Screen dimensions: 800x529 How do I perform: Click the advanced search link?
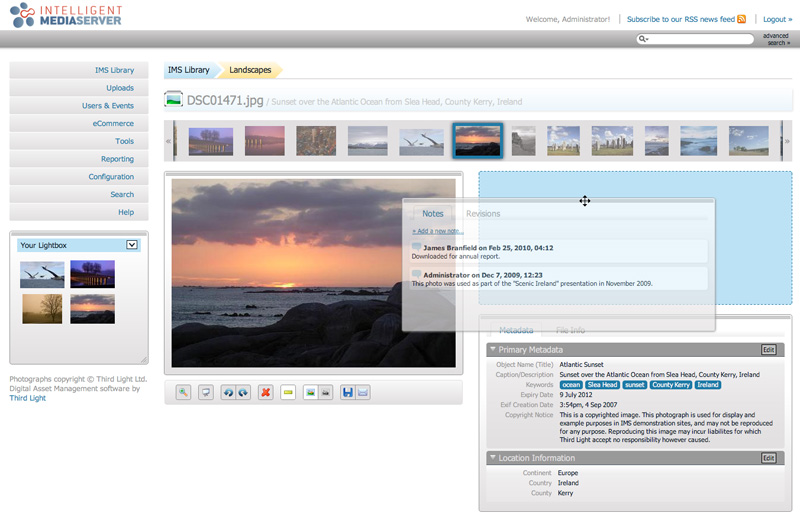point(776,39)
